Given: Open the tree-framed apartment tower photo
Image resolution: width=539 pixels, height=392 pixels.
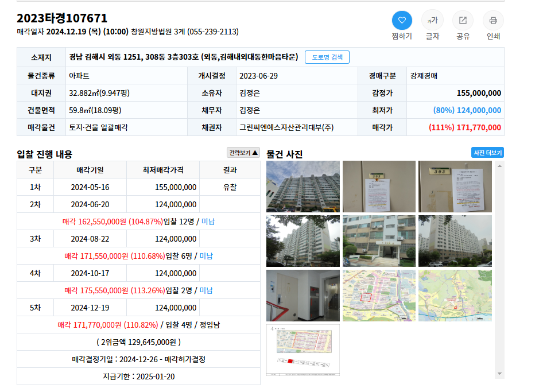Looking at the screenshot, I should click(x=303, y=241).
